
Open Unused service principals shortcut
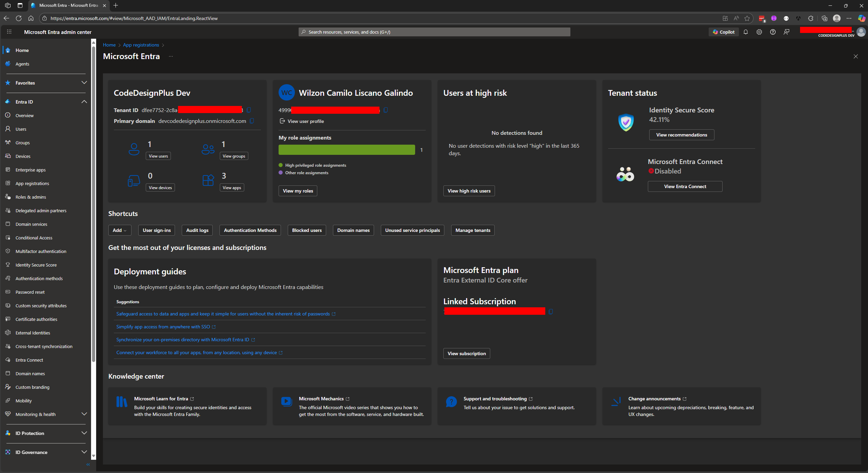click(412, 230)
